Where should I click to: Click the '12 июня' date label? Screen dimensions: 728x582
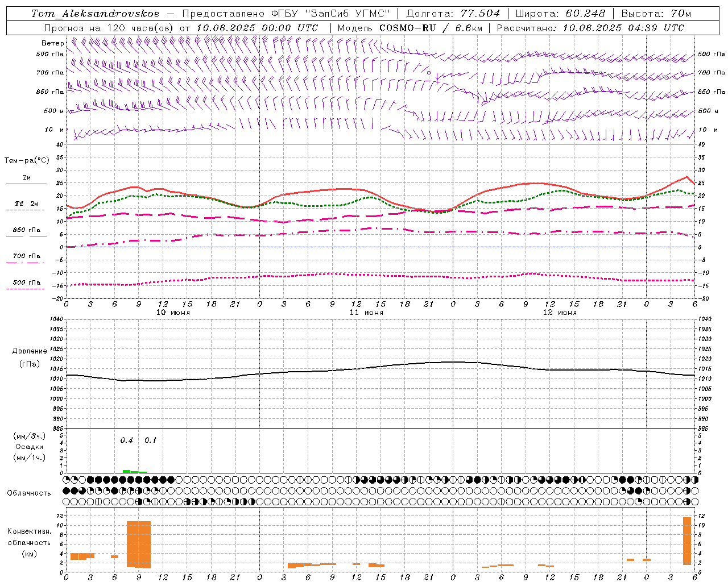[x=560, y=313]
